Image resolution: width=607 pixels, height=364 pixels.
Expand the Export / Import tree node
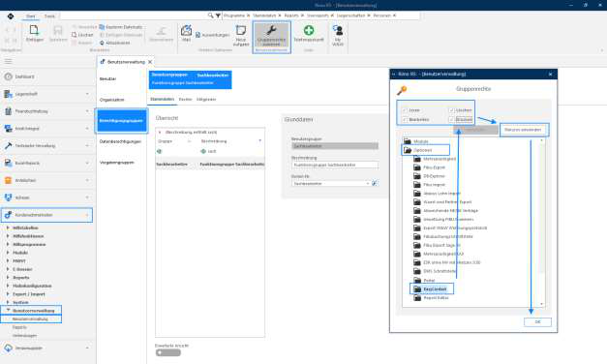[8, 294]
